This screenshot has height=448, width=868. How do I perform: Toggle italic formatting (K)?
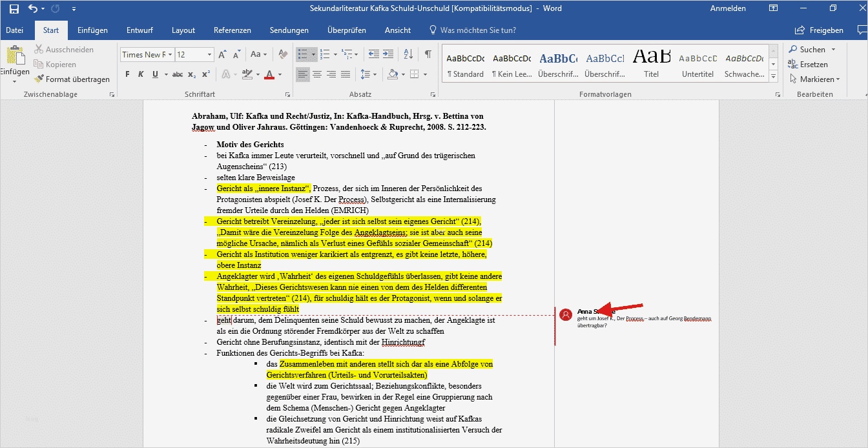(141, 74)
